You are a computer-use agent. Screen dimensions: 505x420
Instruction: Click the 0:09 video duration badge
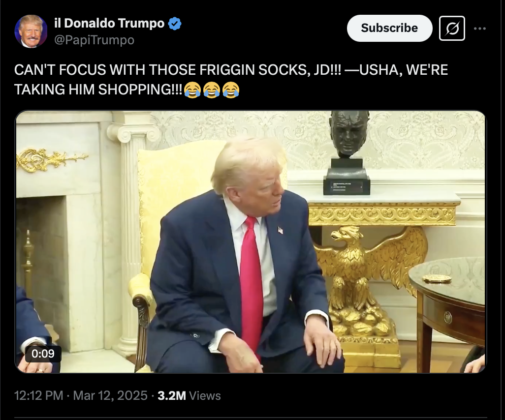point(43,354)
